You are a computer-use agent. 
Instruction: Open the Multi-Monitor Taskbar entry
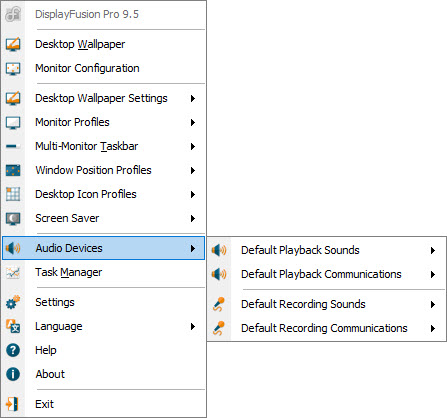pos(104,146)
